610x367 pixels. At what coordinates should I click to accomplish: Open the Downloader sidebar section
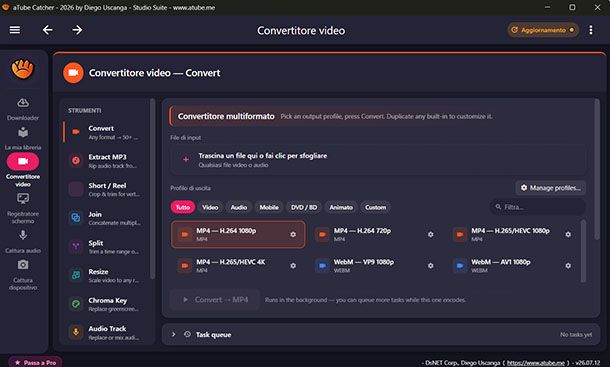pyautogui.click(x=23, y=109)
